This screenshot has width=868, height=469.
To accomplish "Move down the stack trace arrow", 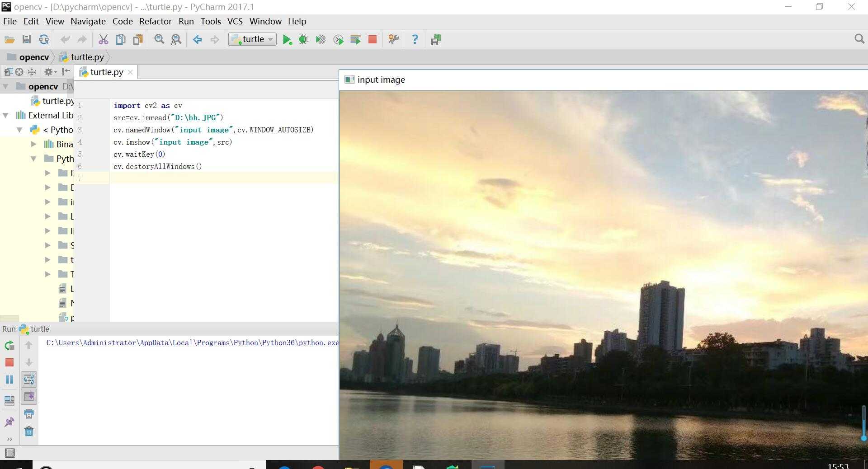I will point(29,362).
